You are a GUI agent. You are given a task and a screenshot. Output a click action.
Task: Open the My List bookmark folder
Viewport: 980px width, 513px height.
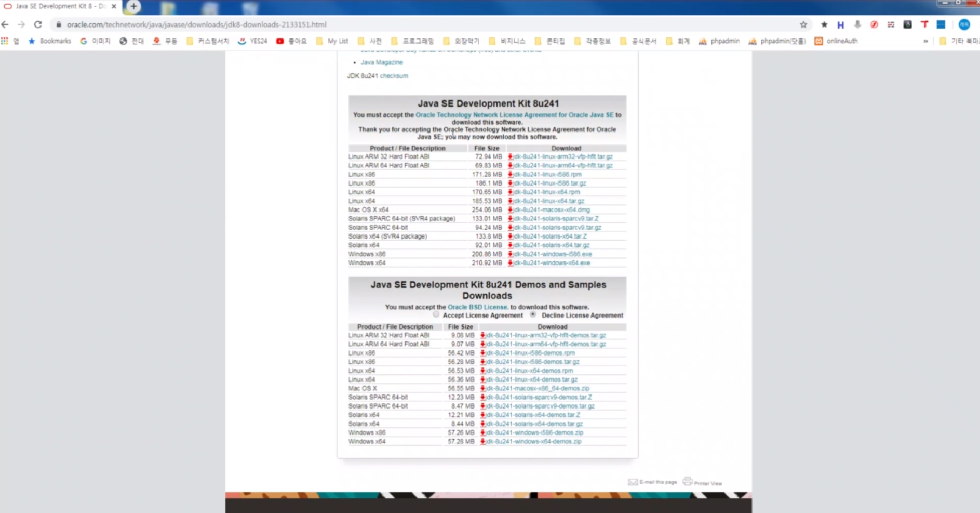pos(332,41)
